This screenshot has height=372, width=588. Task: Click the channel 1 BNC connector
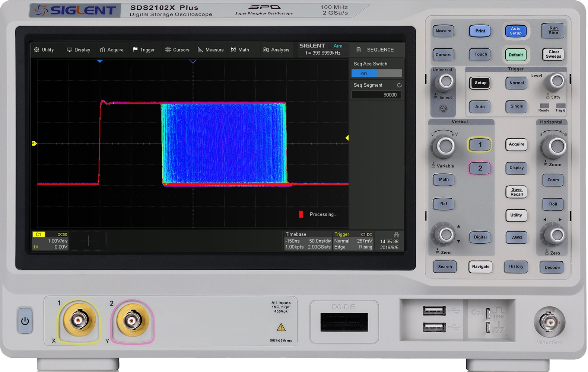tap(79, 320)
